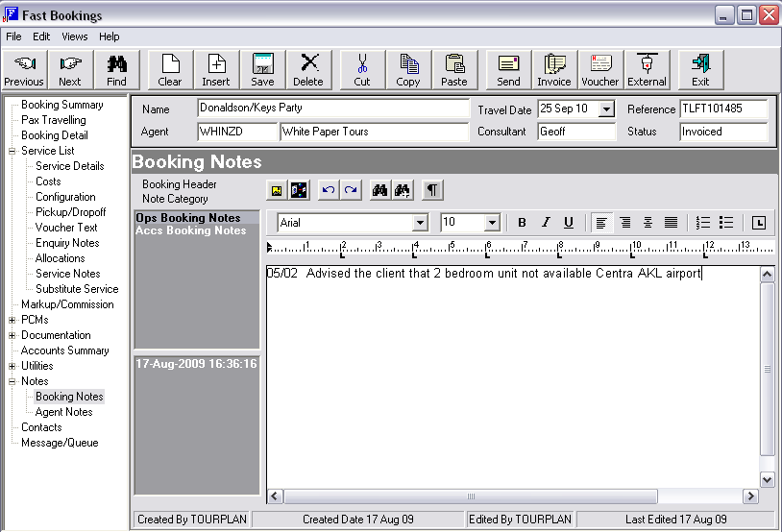Select Accs Booking Notes category
The image size is (782, 532).
(x=190, y=230)
